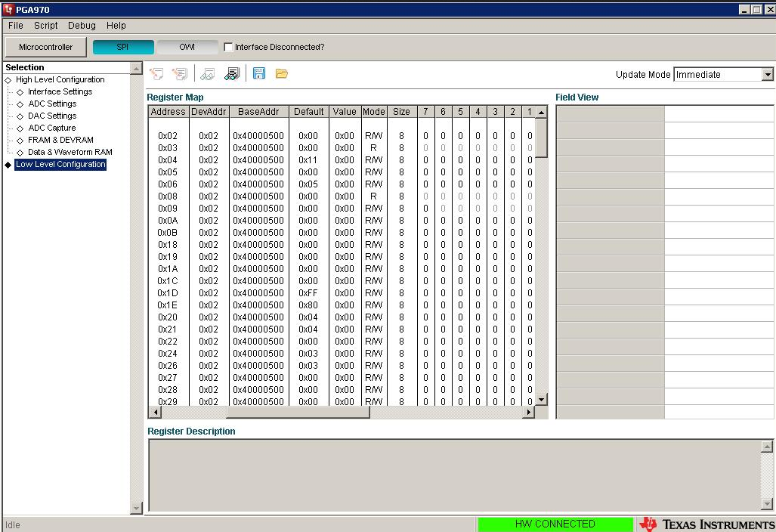Click filled diamond beside Low Level Configuration
776x532 pixels.
click(8, 165)
